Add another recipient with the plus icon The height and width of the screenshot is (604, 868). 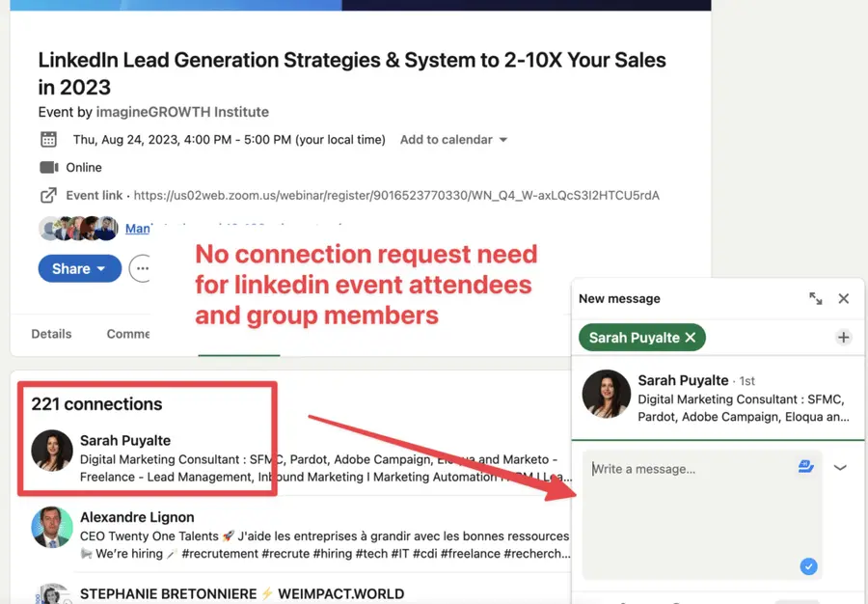click(844, 337)
